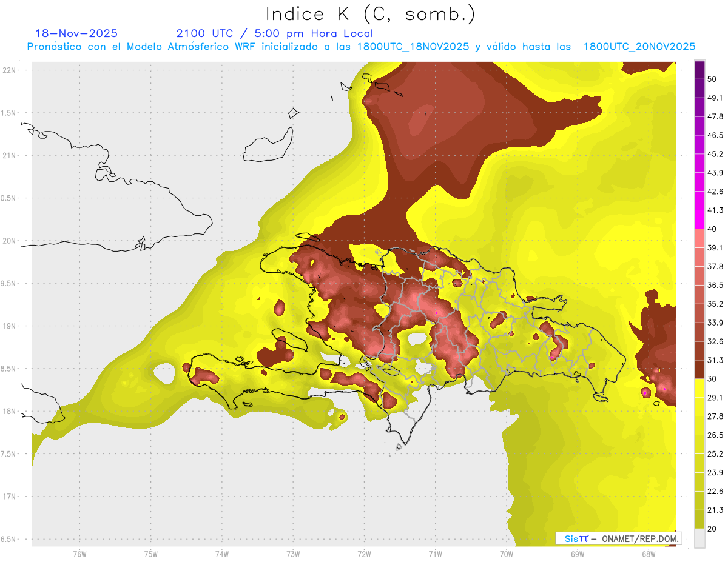This screenshot has height=562, width=728.
Task: Click the "73W" longitude label
Action: pyautogui.click(x=293, y=554)
